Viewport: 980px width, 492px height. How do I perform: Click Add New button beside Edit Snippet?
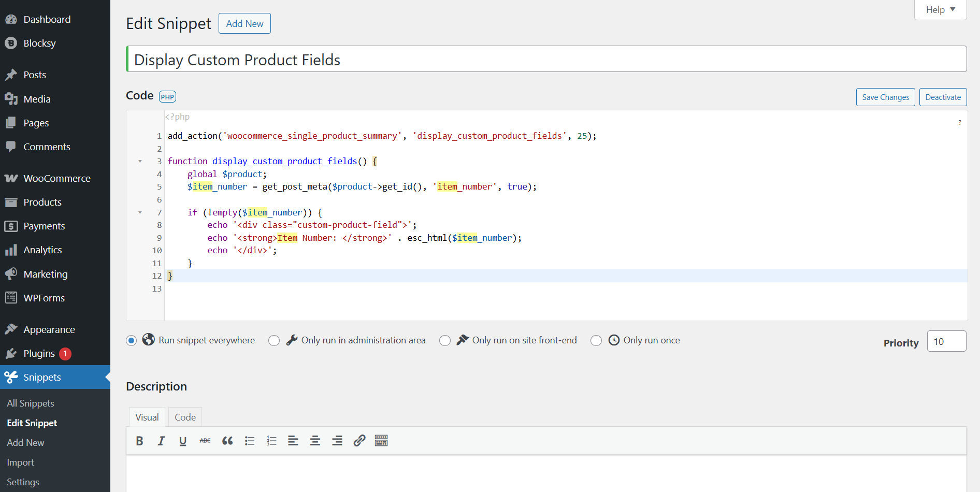pos(244,23)
